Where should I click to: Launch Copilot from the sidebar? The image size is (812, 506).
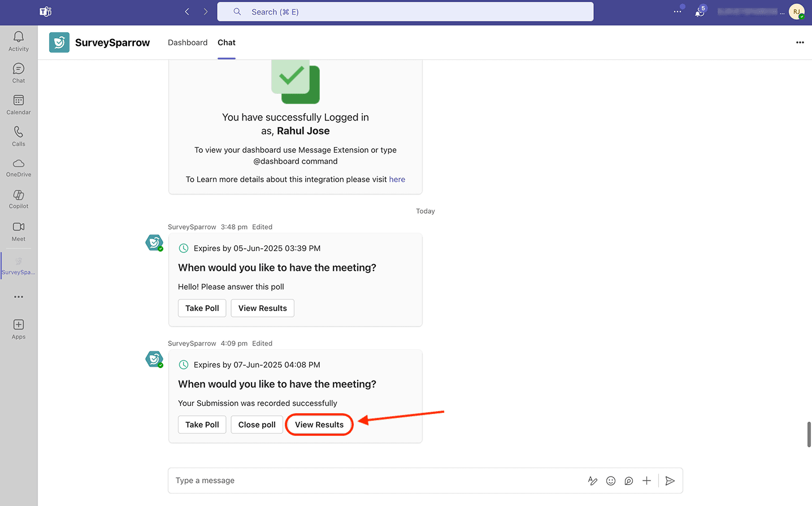[19, 199]
